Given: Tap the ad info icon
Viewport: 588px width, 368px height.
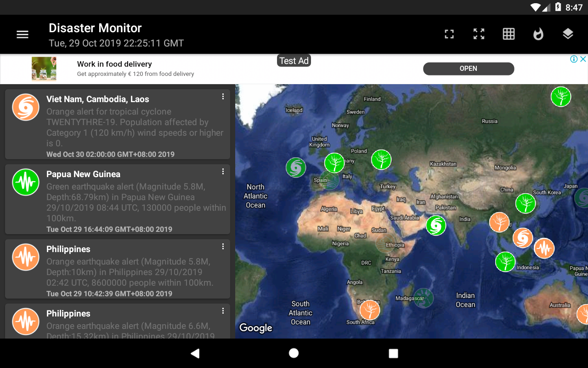Looking at the screenshot, I should (574, 59).
